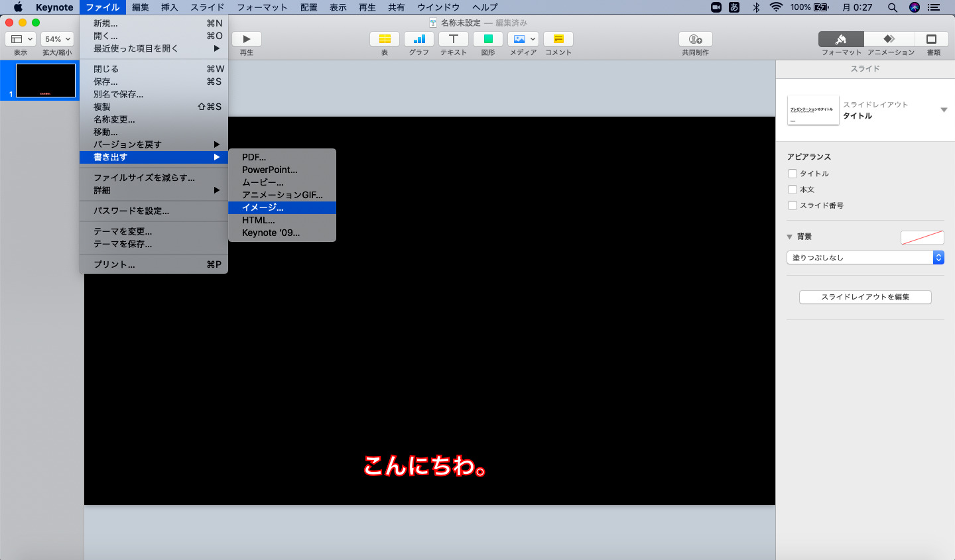Viewport: 955px width, 560px height.
Task: Open the ヘルプ menu
Action: point(485,7)
